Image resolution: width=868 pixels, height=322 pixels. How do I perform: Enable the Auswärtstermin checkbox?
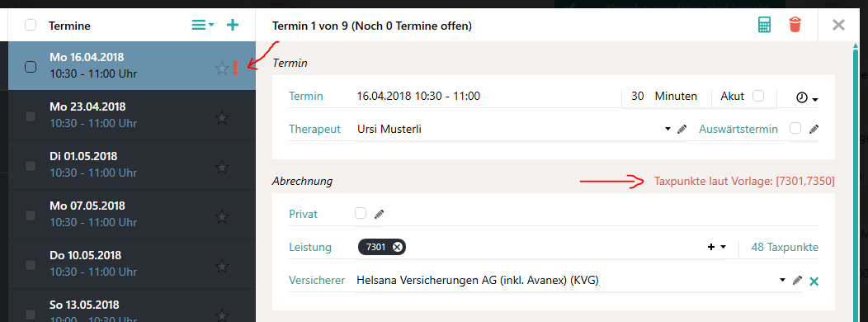[x=795, y=129]
